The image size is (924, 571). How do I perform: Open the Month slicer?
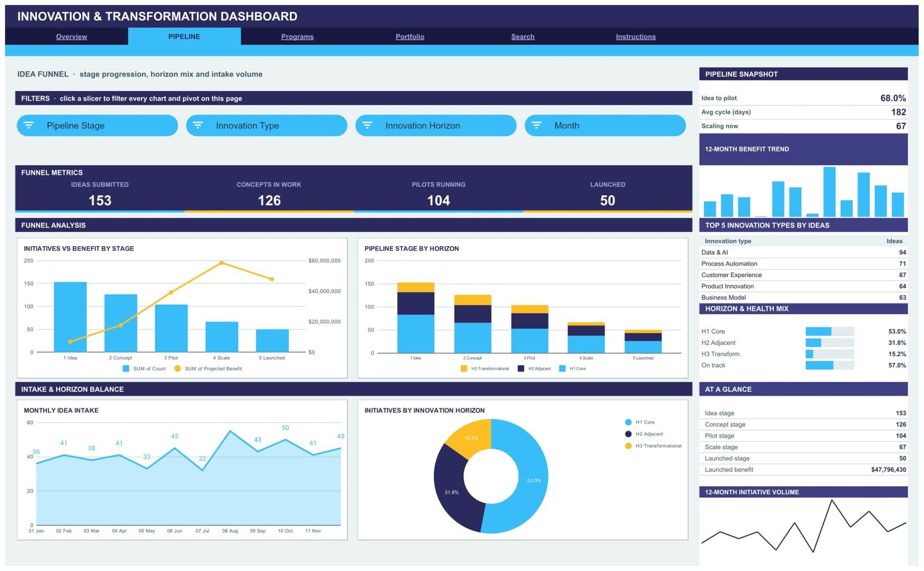[x=605, y=125]
